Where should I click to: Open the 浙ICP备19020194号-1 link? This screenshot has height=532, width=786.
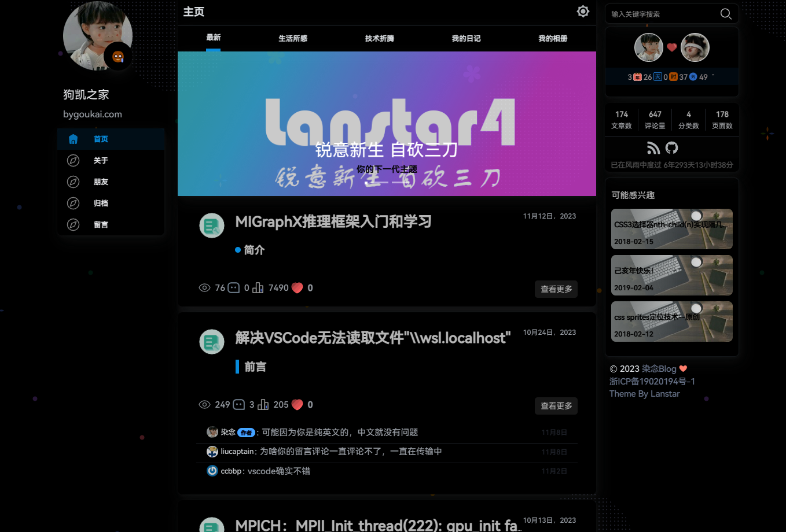652,382
